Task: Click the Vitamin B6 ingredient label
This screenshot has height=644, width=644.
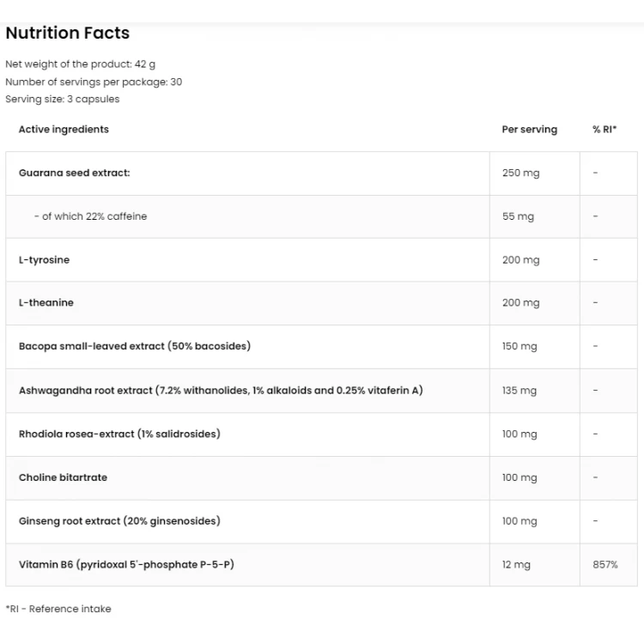Action: pos(126,565)
